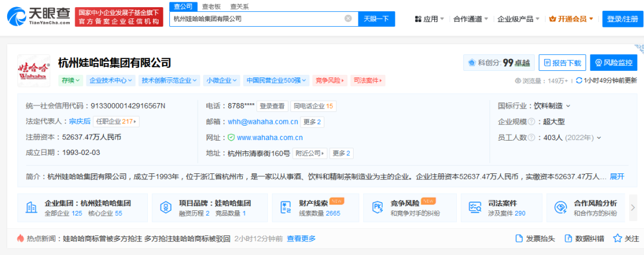Expand the 技术创新示范企业 tag
This screenshot has height=255, width=644.
169,80
